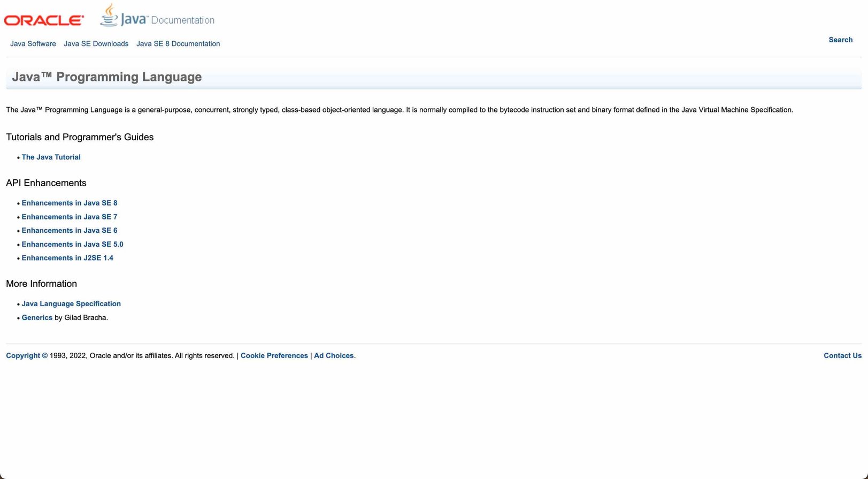Click the Oracle logo

[x=44, y=20]
